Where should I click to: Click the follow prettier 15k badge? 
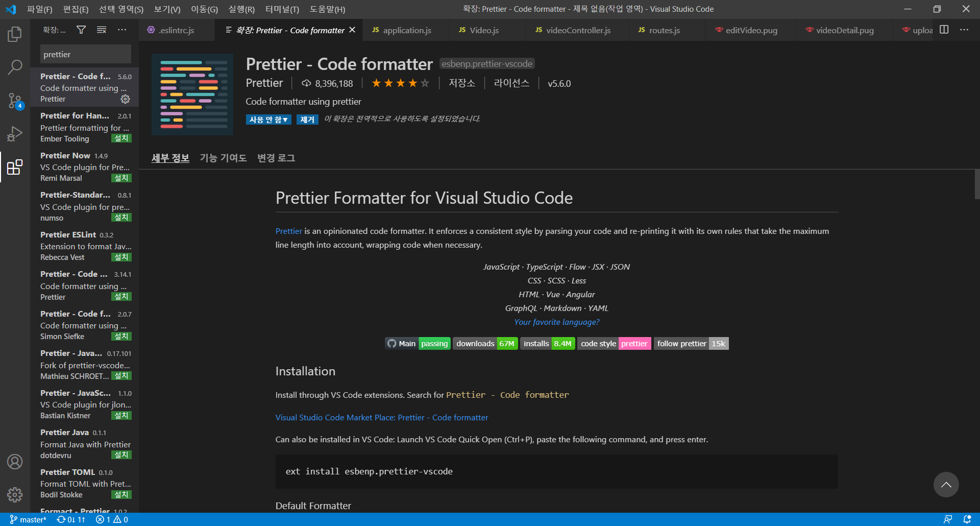(691, 344)
